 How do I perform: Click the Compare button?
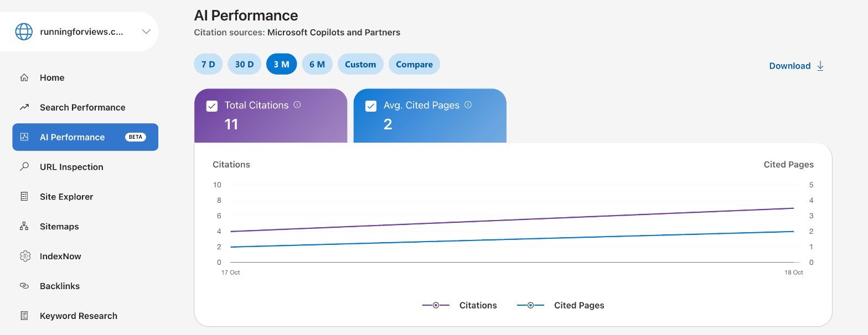pyautogui.click(x=414, y=64)
